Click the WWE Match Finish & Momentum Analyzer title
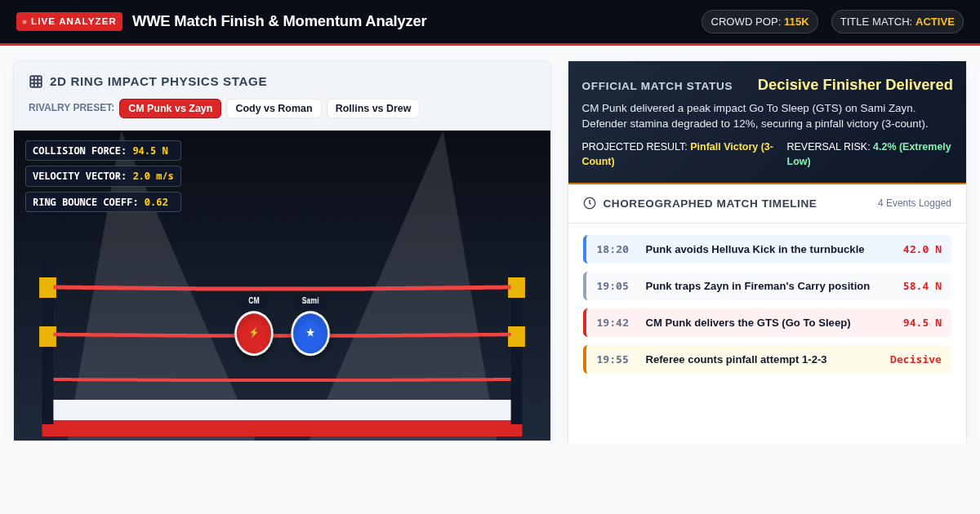 279,21
